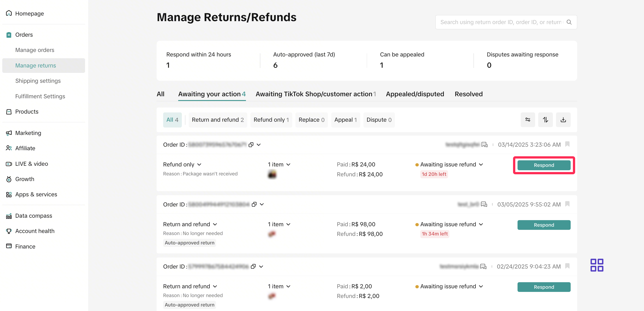Copy the 03/05/2025 order's ID
This screenshot has width=644, height=311.
[x=254, y=204]
